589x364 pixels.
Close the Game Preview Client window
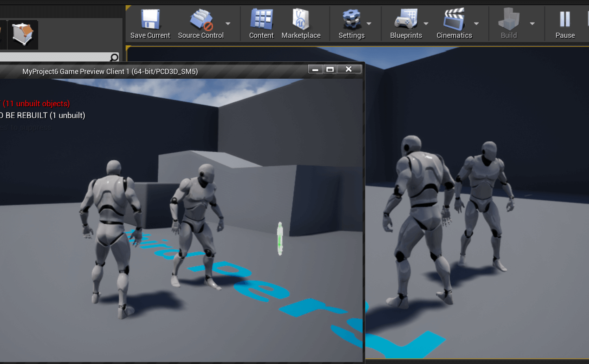(x=349, y=69)
